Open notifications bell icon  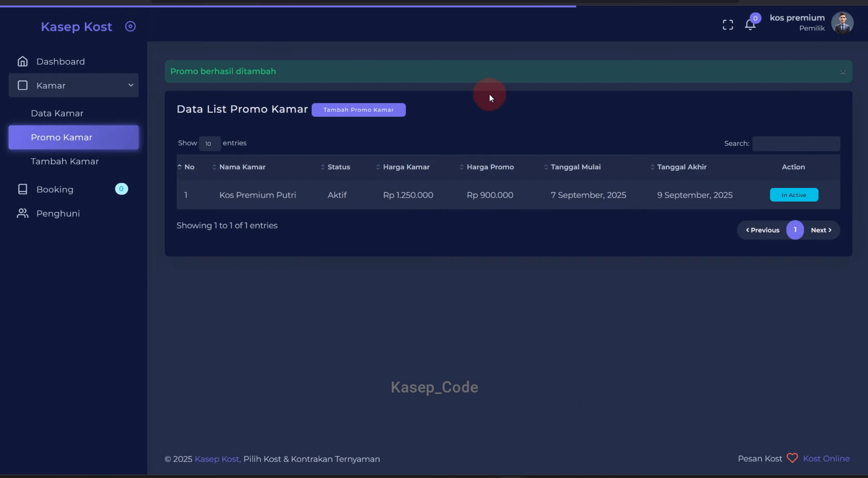click(750, 25)
